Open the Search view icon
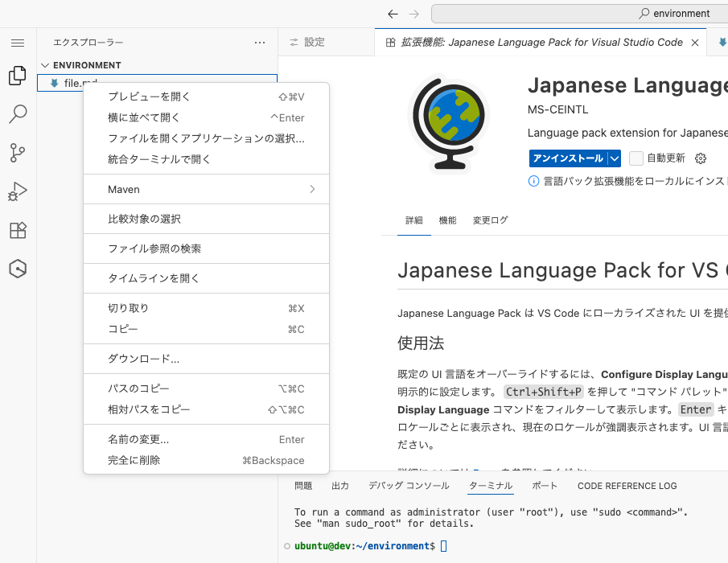Viewport: 728px width, 563px height. point(18,113)
